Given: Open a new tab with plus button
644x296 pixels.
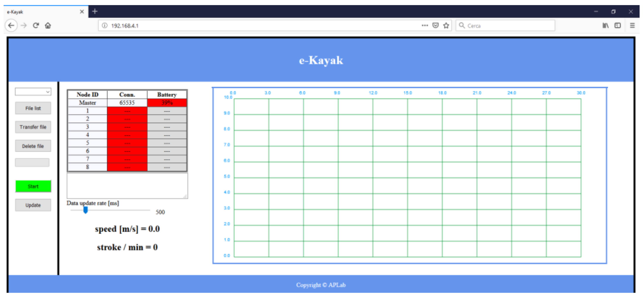Looking at the screenshot, I should [95, 11].
